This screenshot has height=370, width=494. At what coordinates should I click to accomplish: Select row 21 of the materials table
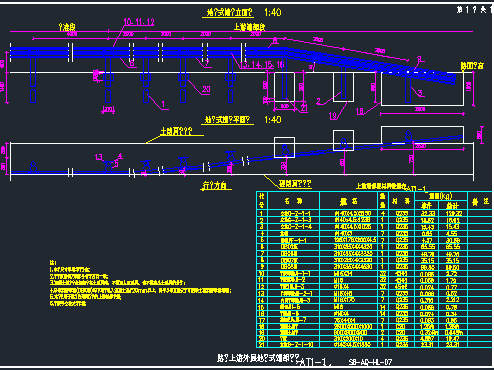[x=374, y=344]
